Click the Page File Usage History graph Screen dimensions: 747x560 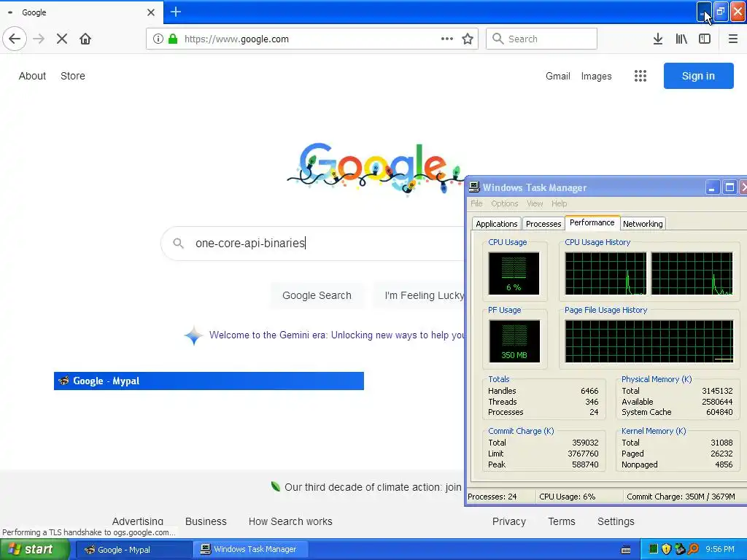[649, 341]
